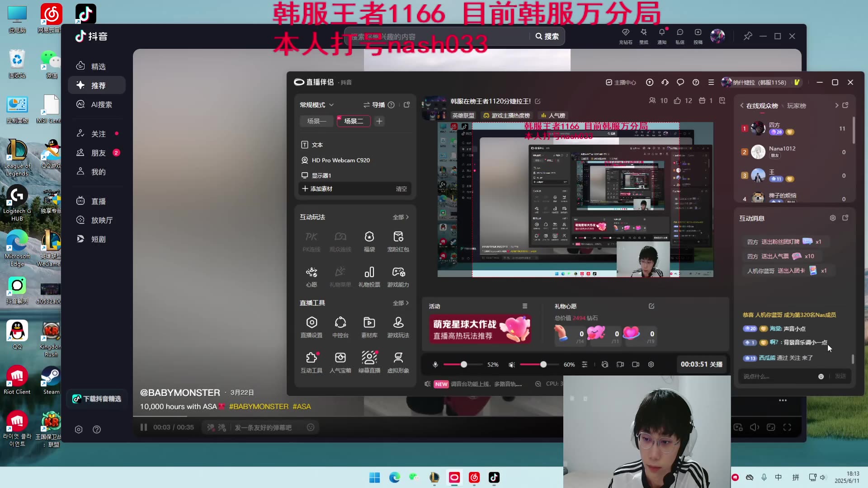Click the customer service headset icon
This screenshot has height=488, width=868.
click(665, 82)
